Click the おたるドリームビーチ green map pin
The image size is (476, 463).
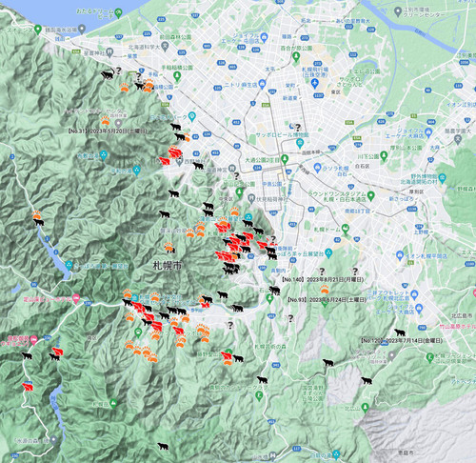pos(118,13)
